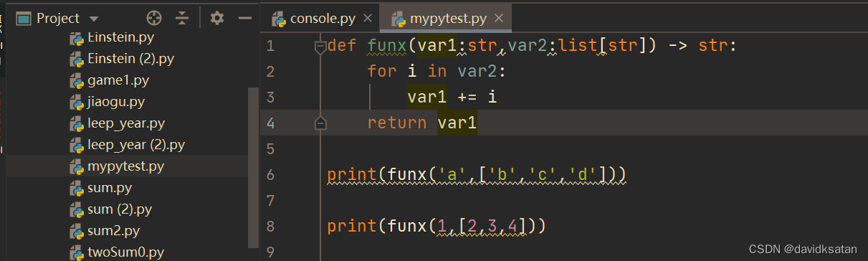Click the Python icon next to leep_year.py
The image size is (868, 261).
pyautogui.click(x=77, y=123)
